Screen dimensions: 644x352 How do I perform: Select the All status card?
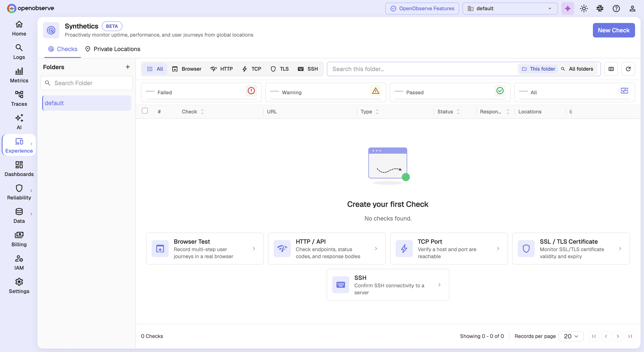click(x=574, y=92)
